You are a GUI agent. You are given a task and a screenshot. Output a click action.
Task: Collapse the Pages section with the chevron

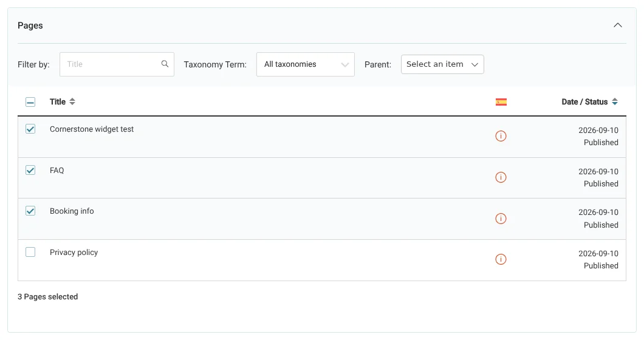(x=618, y=25)
